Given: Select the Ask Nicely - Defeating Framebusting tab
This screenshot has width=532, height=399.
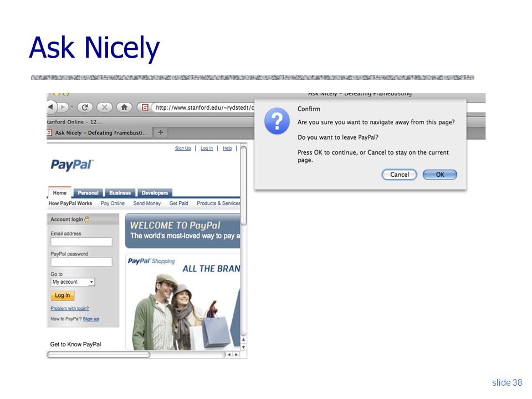Looking at the screenshot, I should [99, 132].
